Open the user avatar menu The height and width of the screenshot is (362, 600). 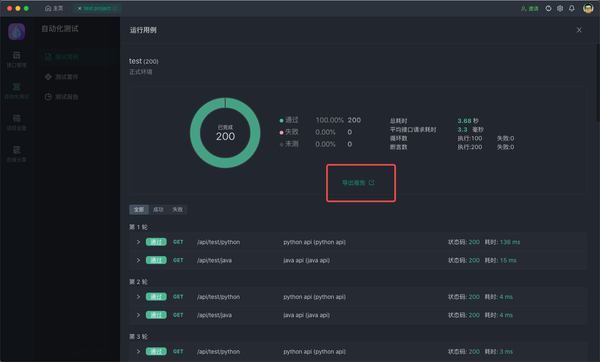pyautogui.click(x=588, y=8)
